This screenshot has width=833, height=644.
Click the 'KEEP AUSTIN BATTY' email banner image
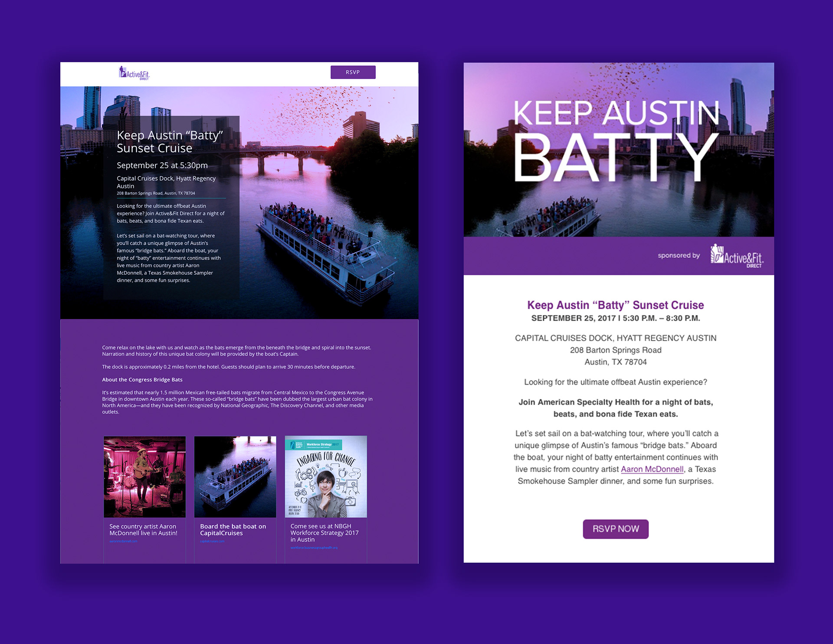pos(619,150)
